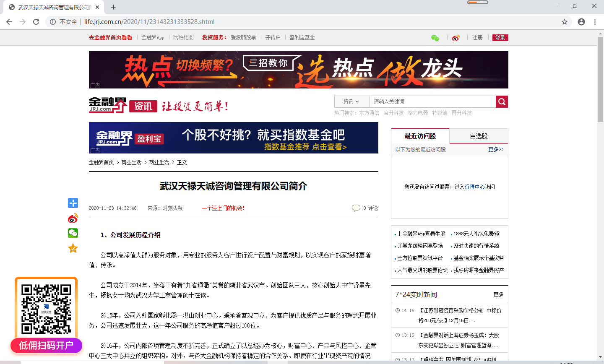604x364 pixels.
Task: Open the blue plus share button
Action: [x=73, y=203]
